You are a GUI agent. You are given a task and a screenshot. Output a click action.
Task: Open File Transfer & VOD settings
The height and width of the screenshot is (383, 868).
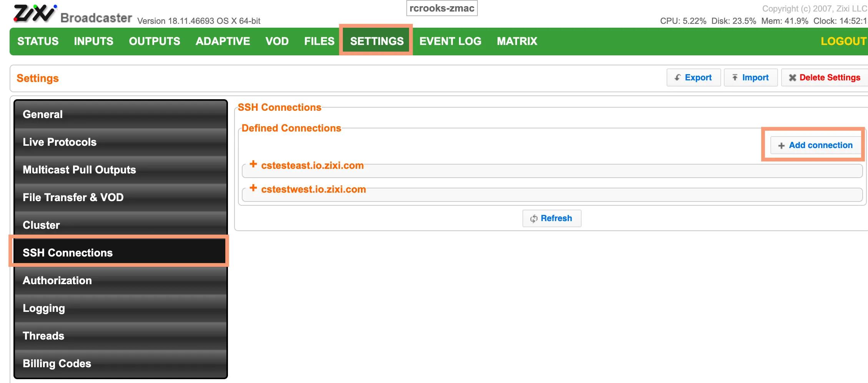tap(121, 198)
